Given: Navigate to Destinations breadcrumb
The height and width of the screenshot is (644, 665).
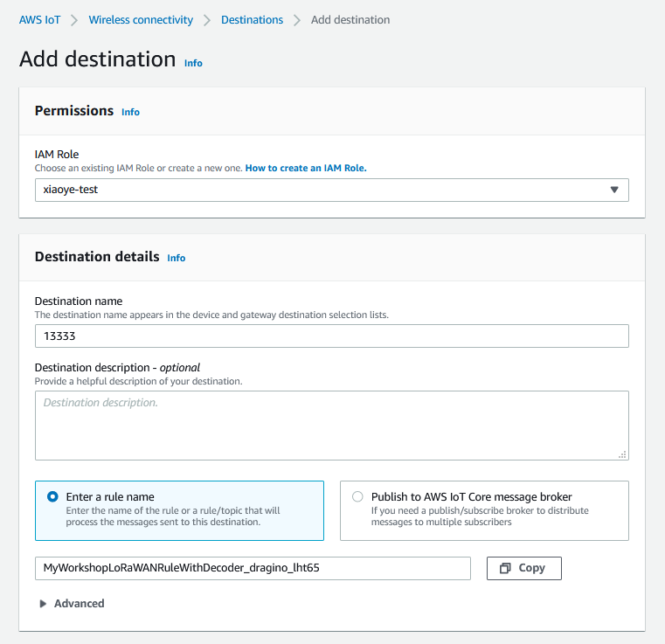Looking at the screenshot, I should pyautogui.click(x=252, y=20).
